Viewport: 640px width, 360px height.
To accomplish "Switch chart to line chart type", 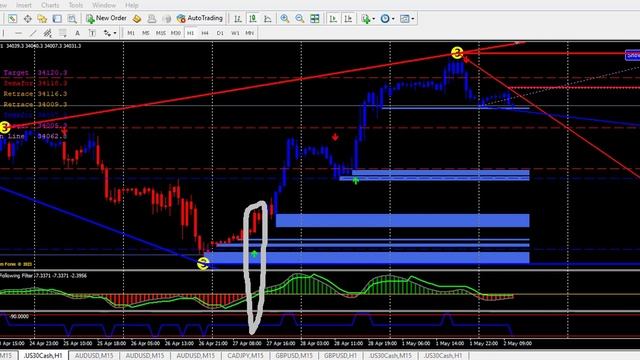I will coord(268,18).
